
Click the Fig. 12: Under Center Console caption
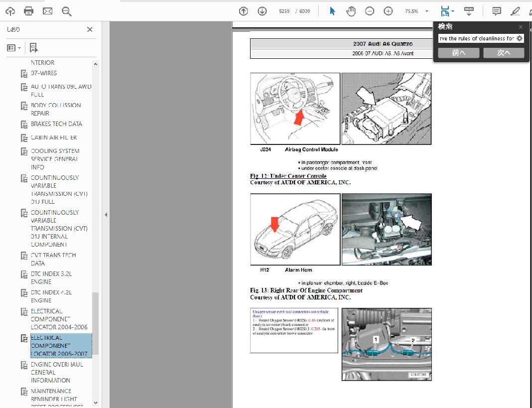click(x=288, y=176)
